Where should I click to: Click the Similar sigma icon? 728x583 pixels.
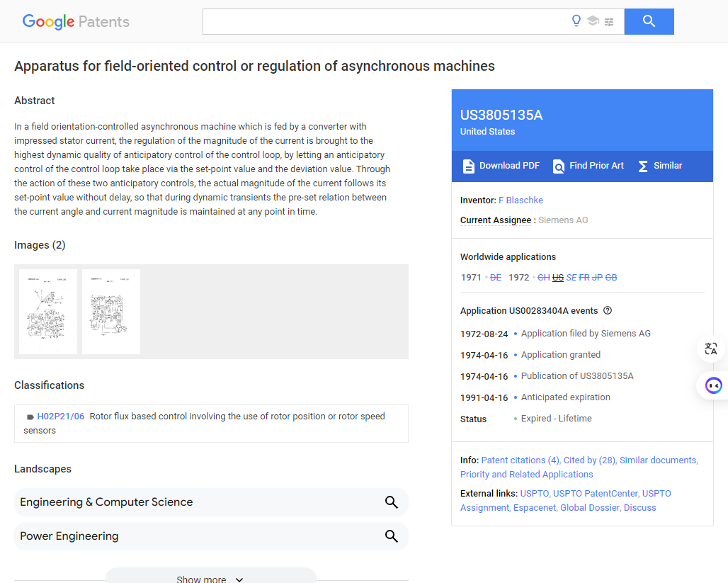coord(642,166)
